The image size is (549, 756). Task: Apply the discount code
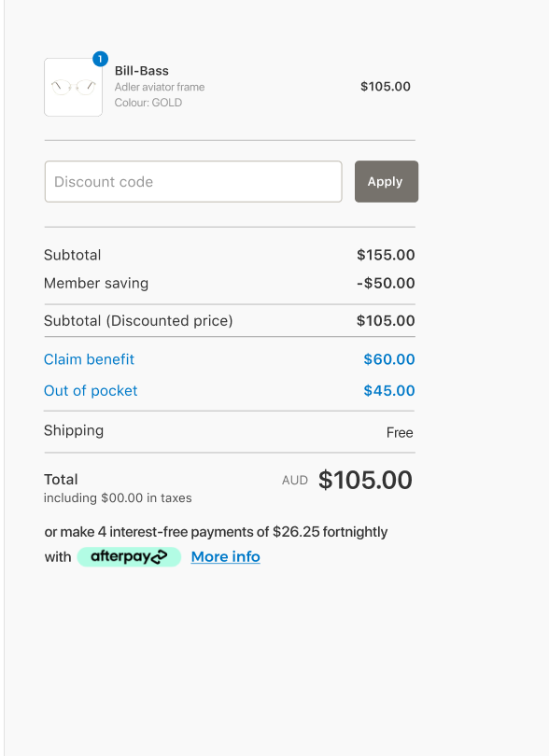387,182
